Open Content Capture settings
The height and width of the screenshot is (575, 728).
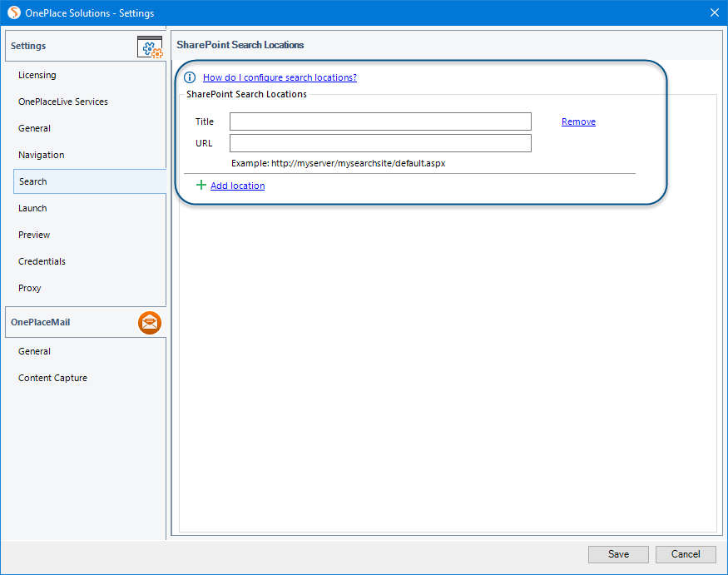pos(52,378)
